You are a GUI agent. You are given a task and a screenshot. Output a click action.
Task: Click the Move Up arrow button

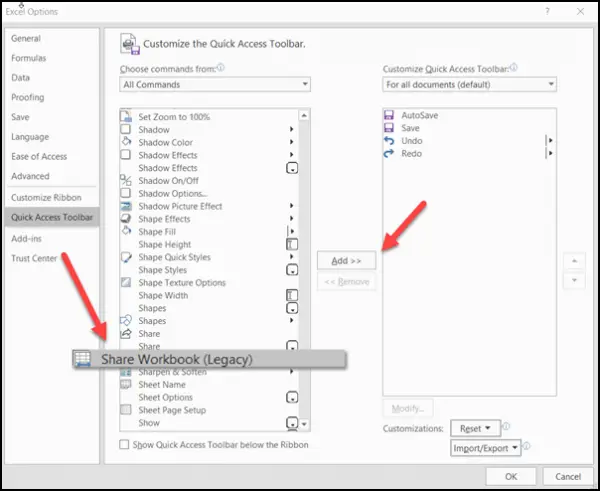(574, 262)
